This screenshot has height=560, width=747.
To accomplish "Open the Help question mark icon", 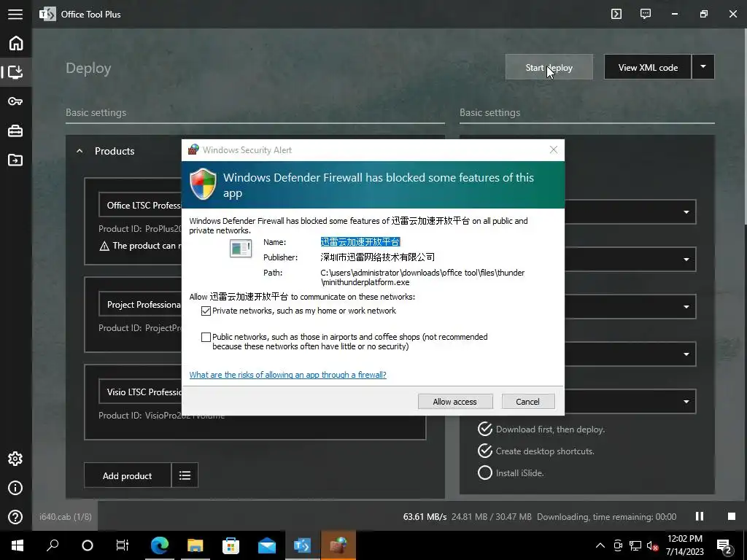I will [15, 517].
